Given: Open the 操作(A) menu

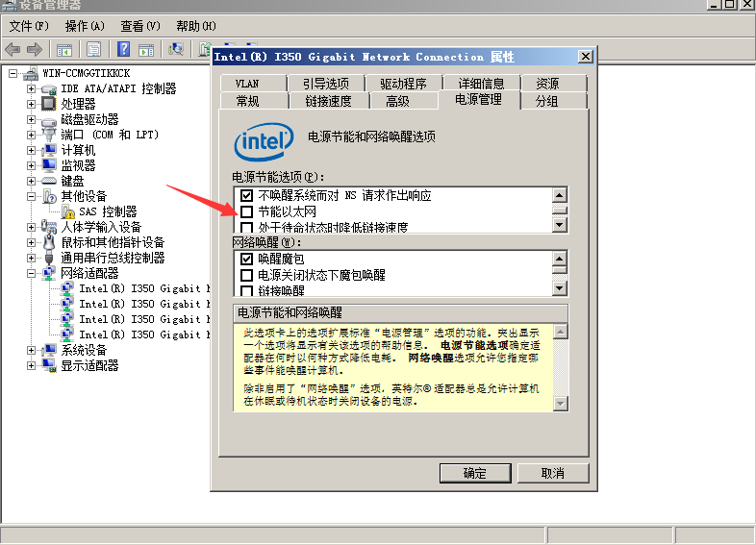Looking at the screenshot, I should click(x=85, y=26).
